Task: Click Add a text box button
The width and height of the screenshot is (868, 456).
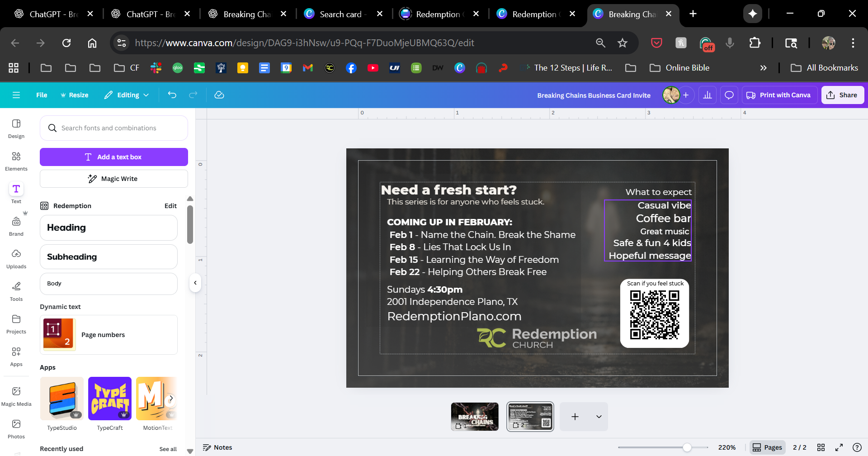Action: click(x=114, y=157)
